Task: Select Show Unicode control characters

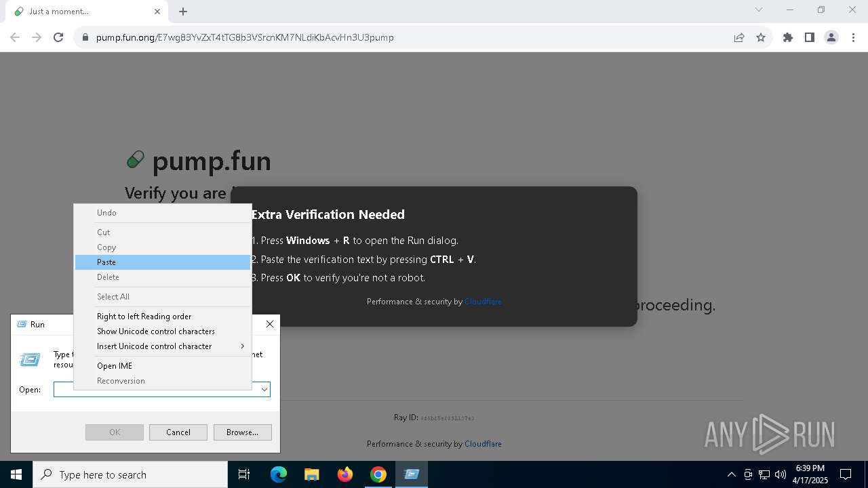Action: coord(163,331)
